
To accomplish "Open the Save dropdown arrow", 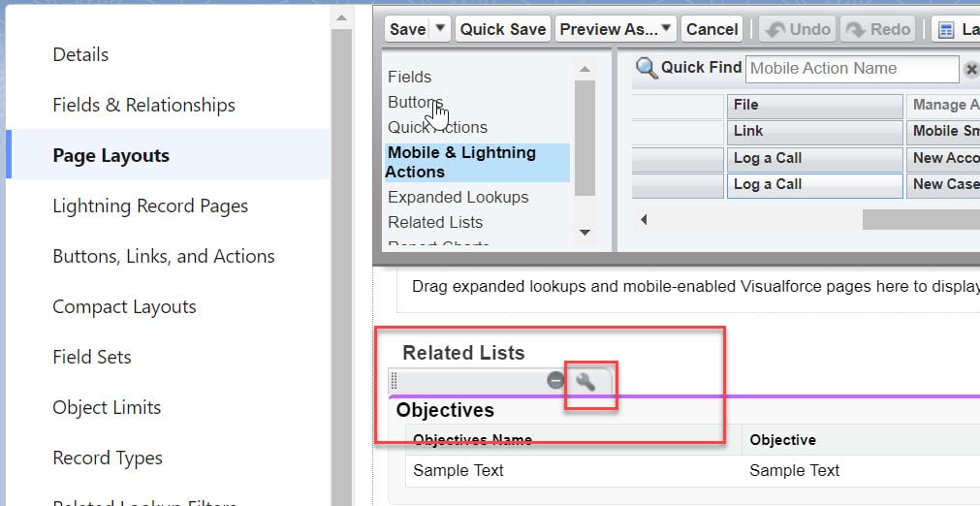I will [x=441, y=29].
